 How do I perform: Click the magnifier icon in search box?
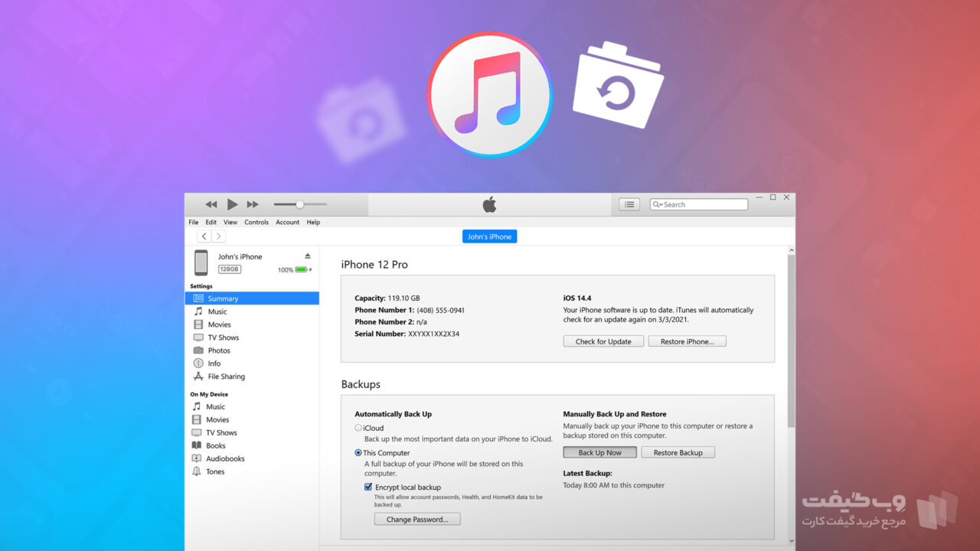pyautogui.click(x=657, y=204)
